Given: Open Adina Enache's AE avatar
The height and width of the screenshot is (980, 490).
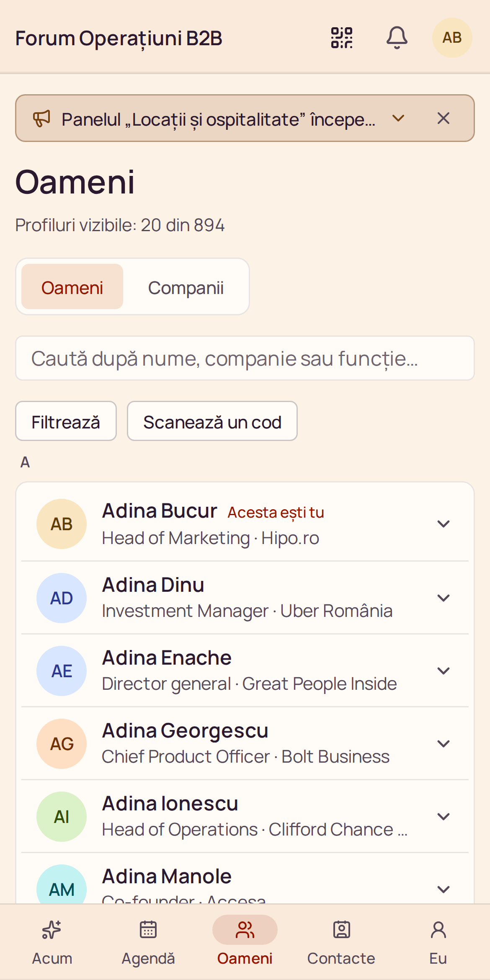Looking at the screenshot, I should coord(62,671).
